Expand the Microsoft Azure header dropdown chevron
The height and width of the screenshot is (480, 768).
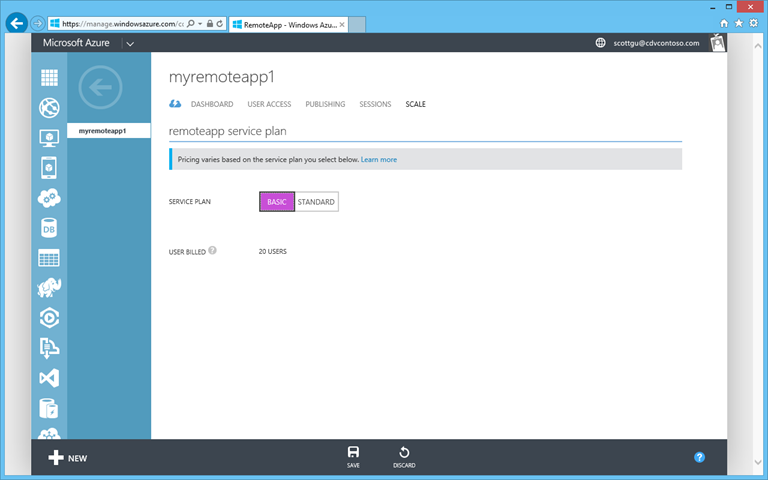coord(130,44)
